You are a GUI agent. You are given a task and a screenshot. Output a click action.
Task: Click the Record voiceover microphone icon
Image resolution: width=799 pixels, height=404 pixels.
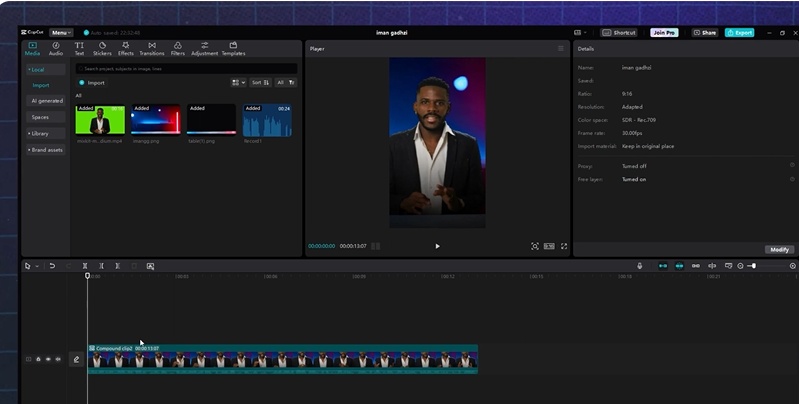pyautogui.click(x=640, y=266)
